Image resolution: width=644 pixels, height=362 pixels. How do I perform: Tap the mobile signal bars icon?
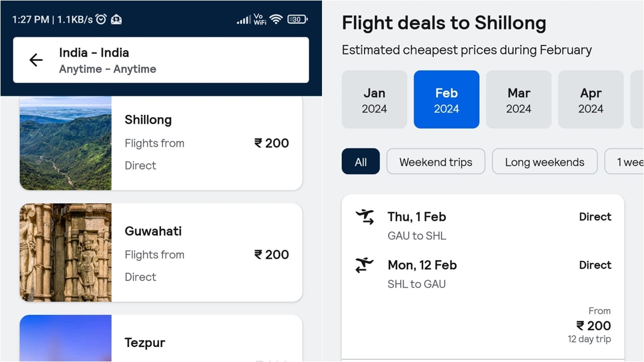pos(244,20)
